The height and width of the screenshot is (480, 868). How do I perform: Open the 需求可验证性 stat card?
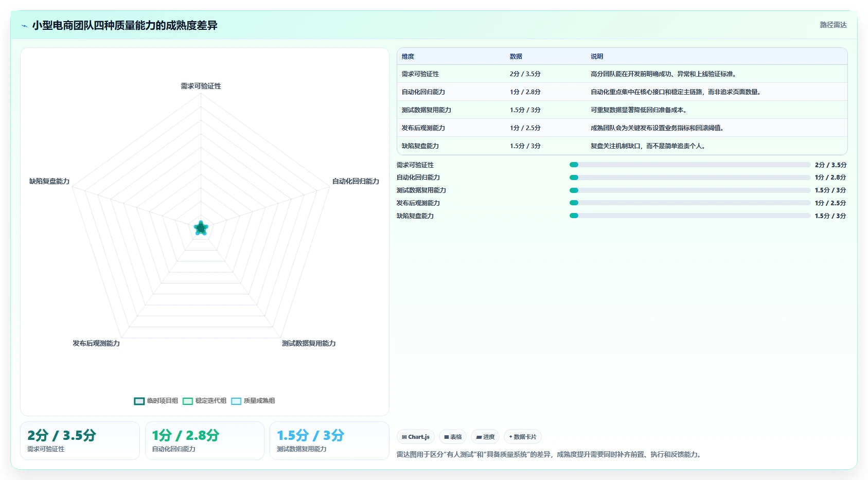click(x=80, y=440)
